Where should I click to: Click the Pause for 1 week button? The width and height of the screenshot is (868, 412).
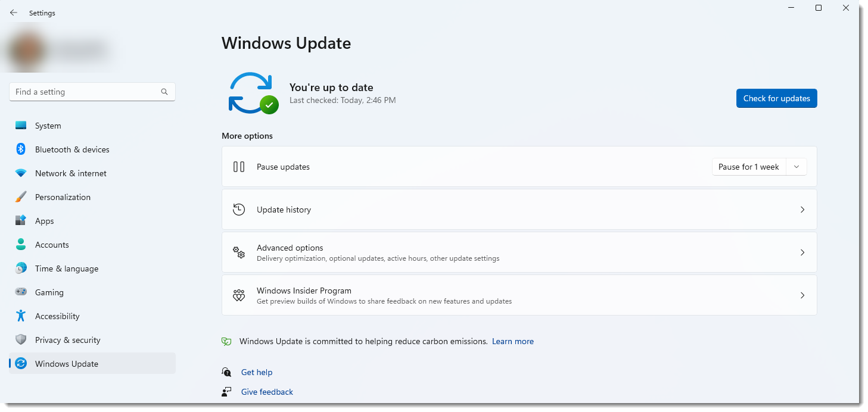[x=749, y=167]
